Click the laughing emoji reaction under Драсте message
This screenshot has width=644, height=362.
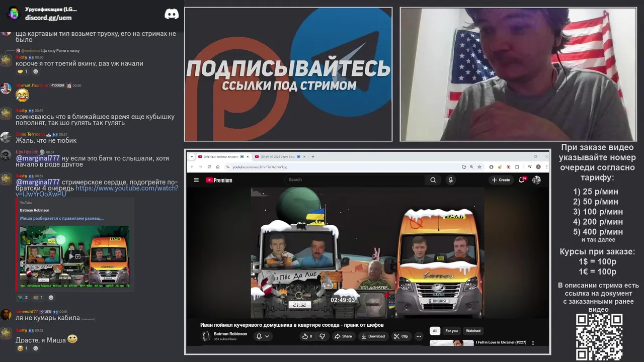[23, 348]
